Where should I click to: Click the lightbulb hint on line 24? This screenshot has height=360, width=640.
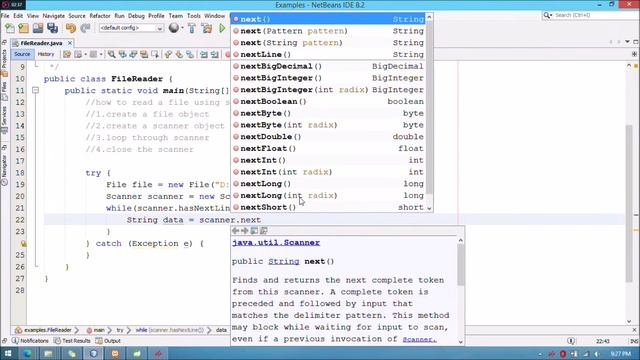click(23, 244)
